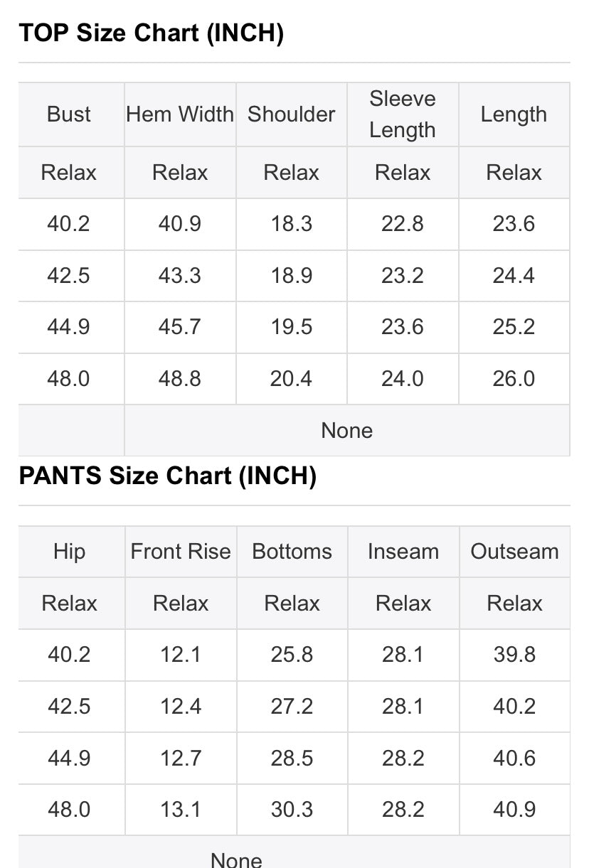The image size is (589, 868).
Task: Click the 12.1 front rise cell
Action: tap(181, 655)
